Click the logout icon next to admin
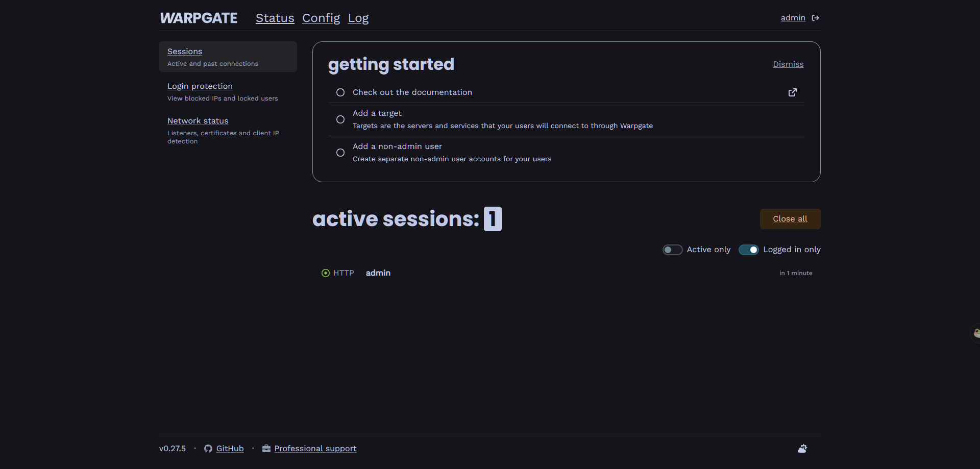Screen dimensions: 980x469 tap(816, 18)
